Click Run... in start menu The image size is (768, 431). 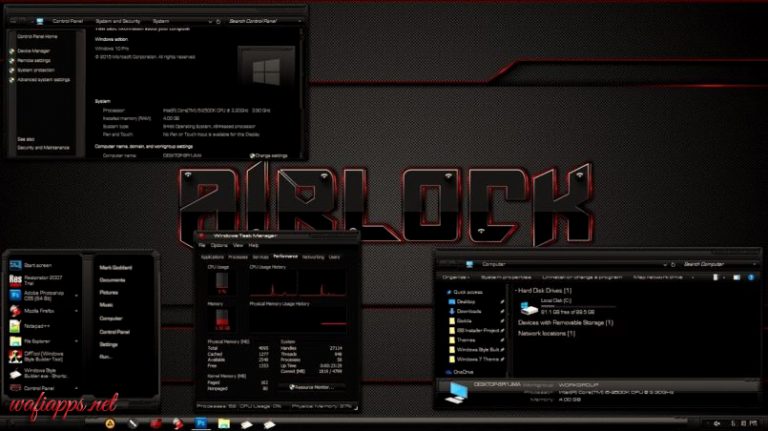pyautogui.click(x=105, y=357)
